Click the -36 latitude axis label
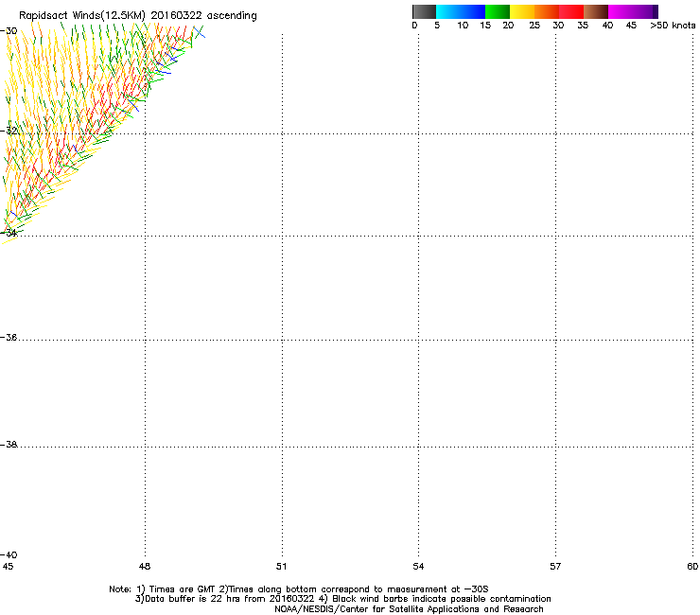The width and height of the screenshot is (700, 615). pos(9,337)
